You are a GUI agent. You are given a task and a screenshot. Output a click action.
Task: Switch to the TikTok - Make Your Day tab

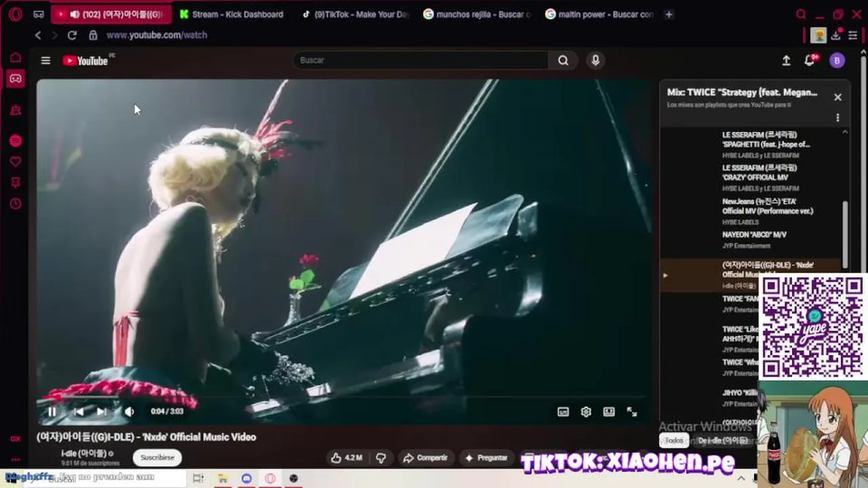pos(355,14)
